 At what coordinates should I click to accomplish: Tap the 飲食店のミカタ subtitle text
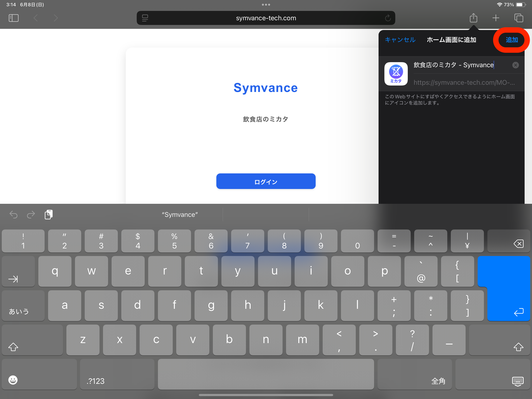coord(266,119)
